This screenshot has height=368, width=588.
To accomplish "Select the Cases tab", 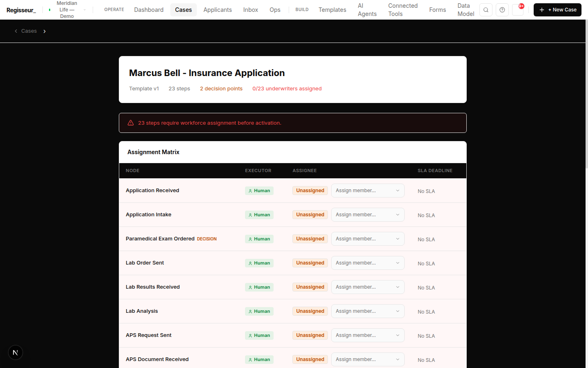I will tap(183, 10).
